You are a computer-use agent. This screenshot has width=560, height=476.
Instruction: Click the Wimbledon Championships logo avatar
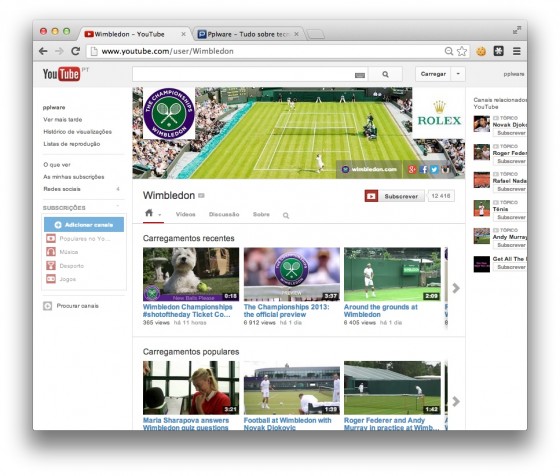tap(169, 113)
